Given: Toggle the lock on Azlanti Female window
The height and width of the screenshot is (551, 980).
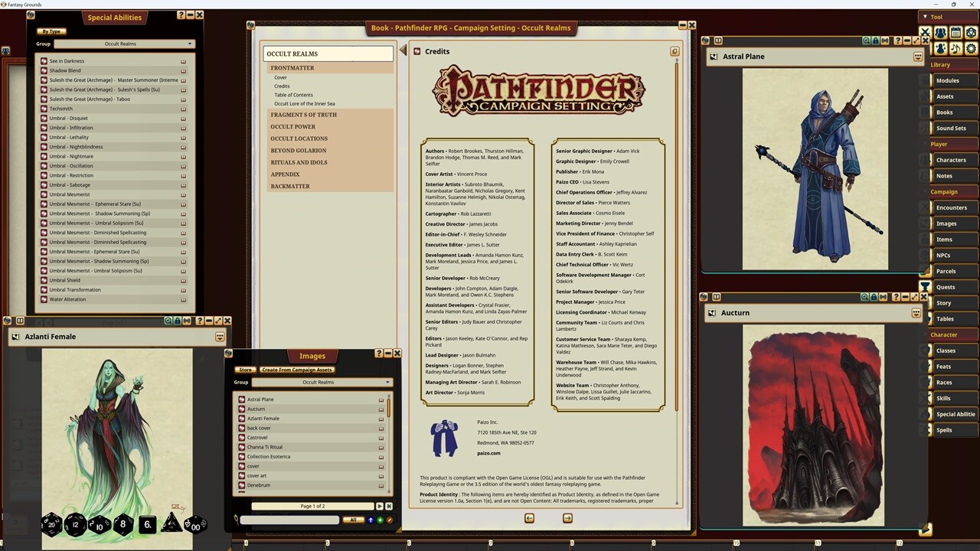Looking at the screenshot, I should click(x=178, y=321).
